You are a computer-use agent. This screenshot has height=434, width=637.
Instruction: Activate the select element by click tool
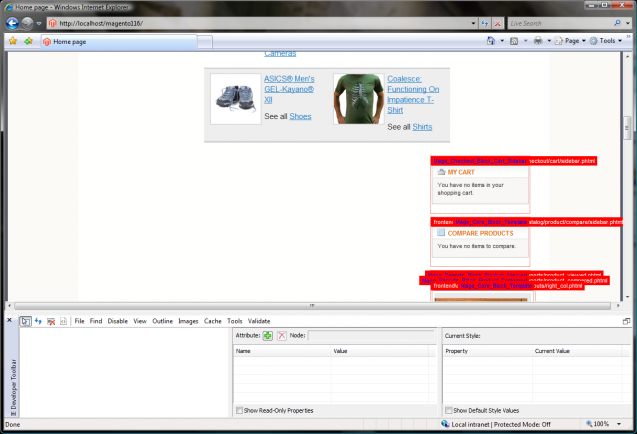tap(25, 321)
